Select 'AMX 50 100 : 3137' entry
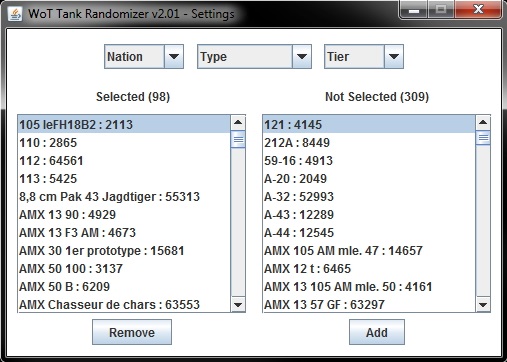The image size is (507, 362). [x=124, y=269]
